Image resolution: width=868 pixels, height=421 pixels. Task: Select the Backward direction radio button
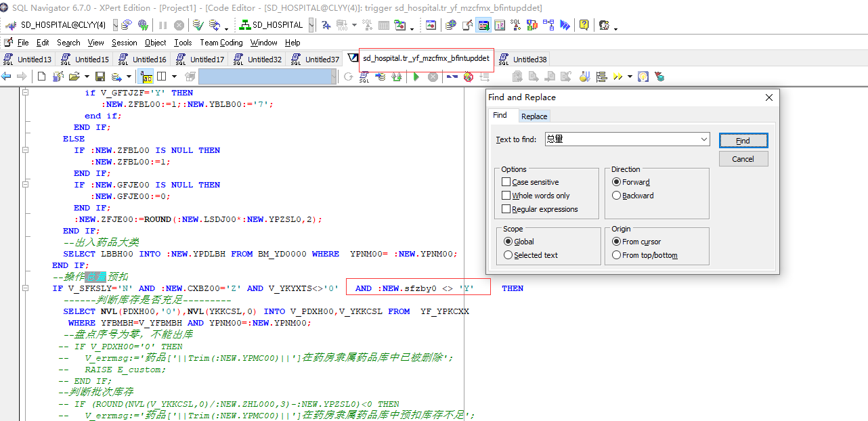coord(616,196)
